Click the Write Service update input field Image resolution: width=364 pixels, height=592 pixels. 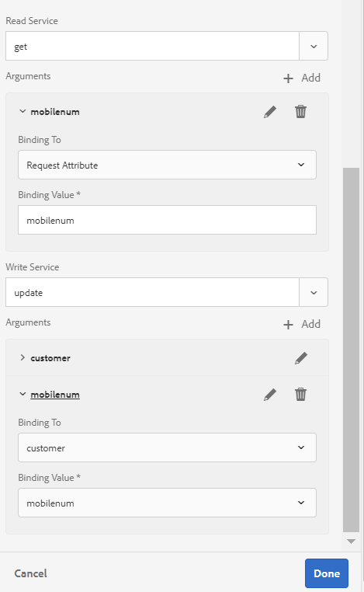pyautogui.click(x=152, y=293)
